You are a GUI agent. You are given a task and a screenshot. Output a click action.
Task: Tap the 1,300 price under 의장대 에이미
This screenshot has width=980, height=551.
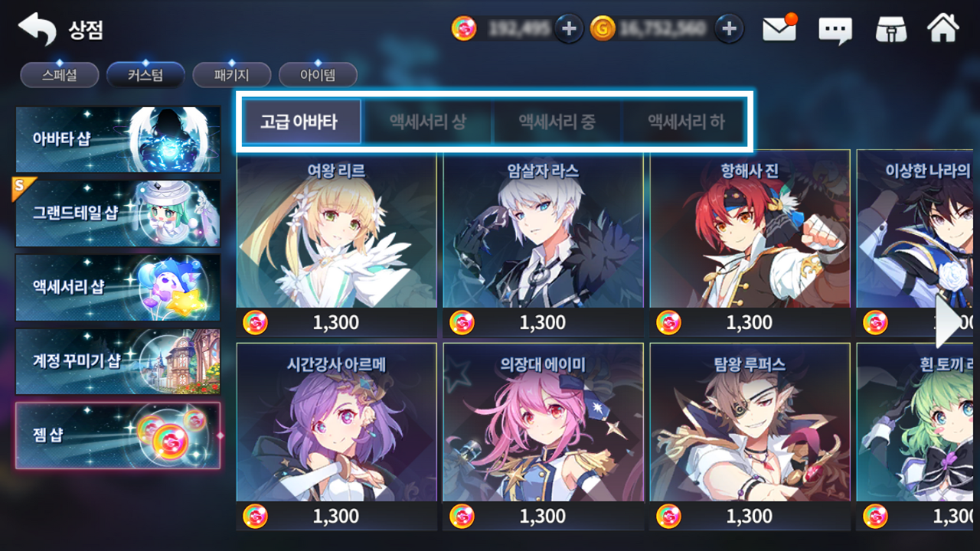543,517
